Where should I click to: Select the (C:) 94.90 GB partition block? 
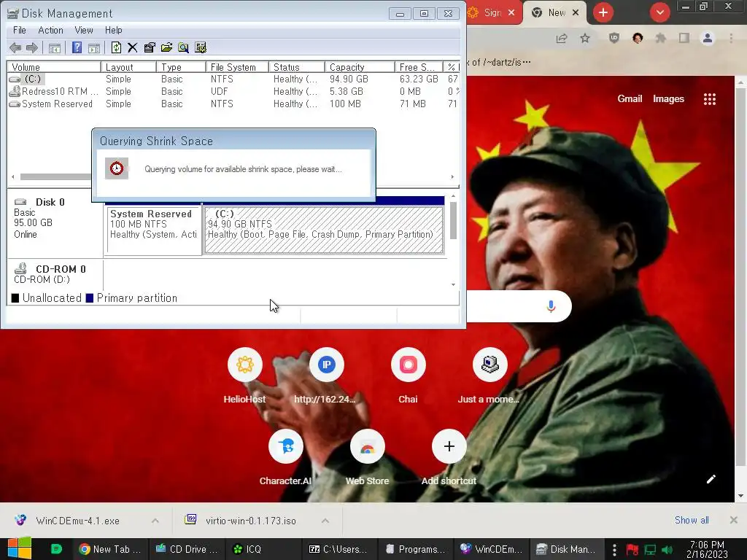pos(324,230)
